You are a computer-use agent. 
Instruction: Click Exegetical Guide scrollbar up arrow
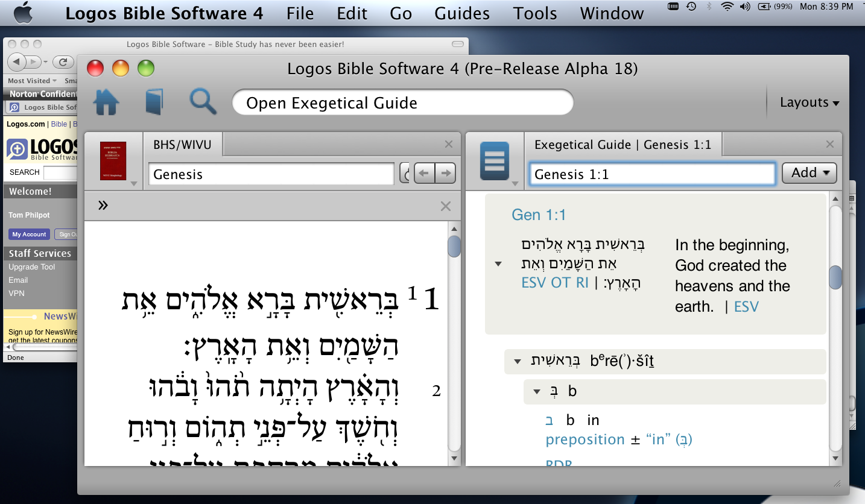(835, 198)
